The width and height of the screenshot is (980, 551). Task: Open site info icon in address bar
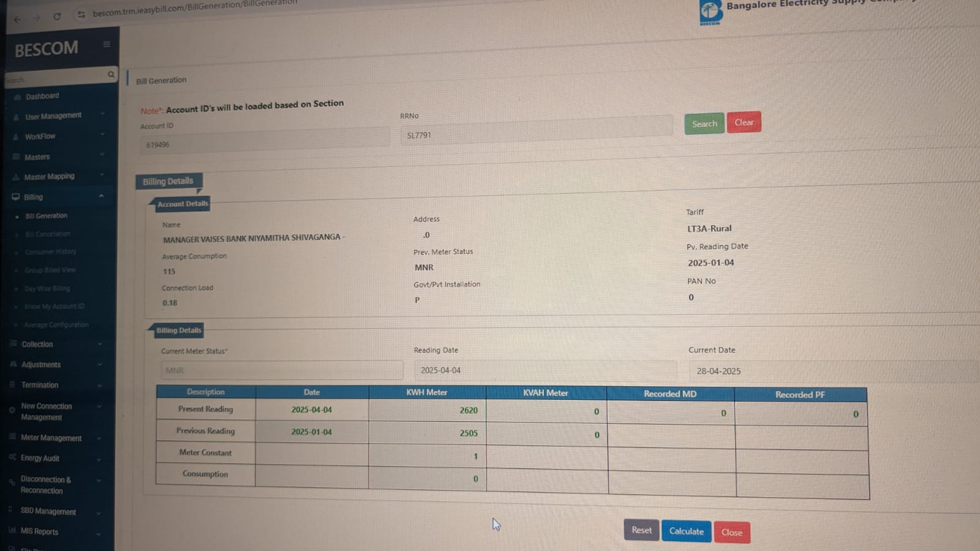[x=81, y=15]
